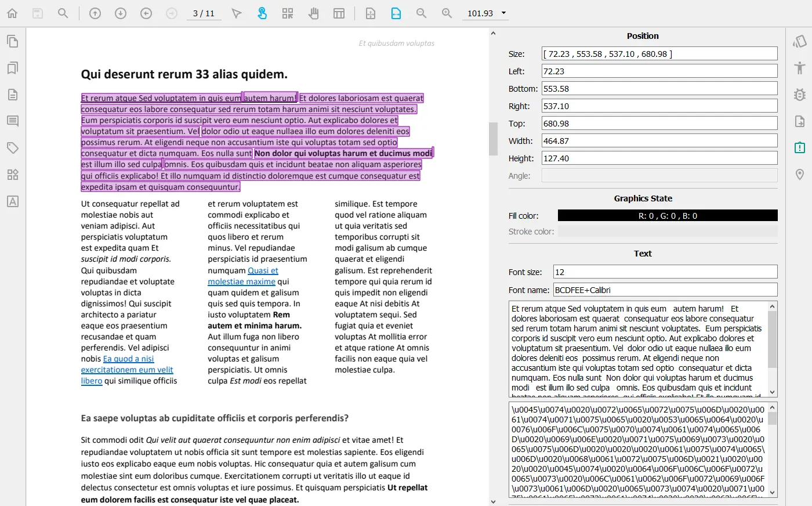Open the page content panel
Screen dimensions: 812x506
tap(13, 95)
